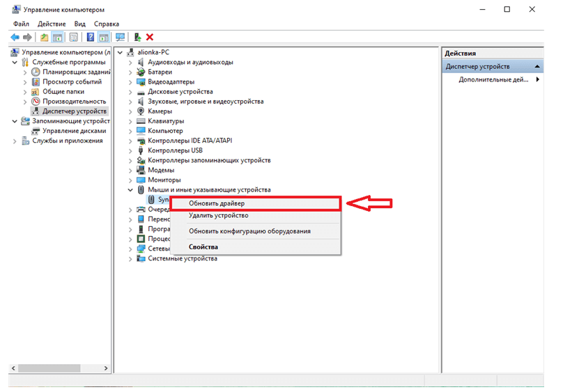Select Контроллеры запоминающих устройств label
The height and width of the screenshot is (392, 563).
tap(209, 160)
